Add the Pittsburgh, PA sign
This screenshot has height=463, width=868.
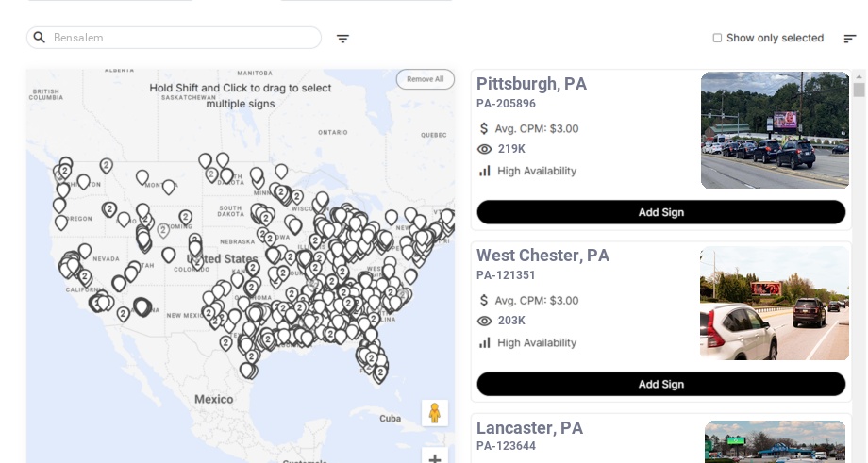pyautogui.click(x=660, y=212)
